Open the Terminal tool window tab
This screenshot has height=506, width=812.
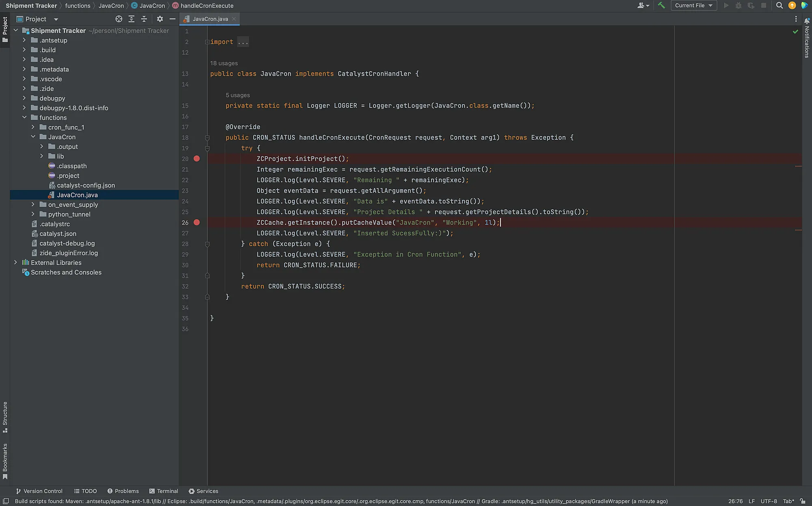[164, 491]
